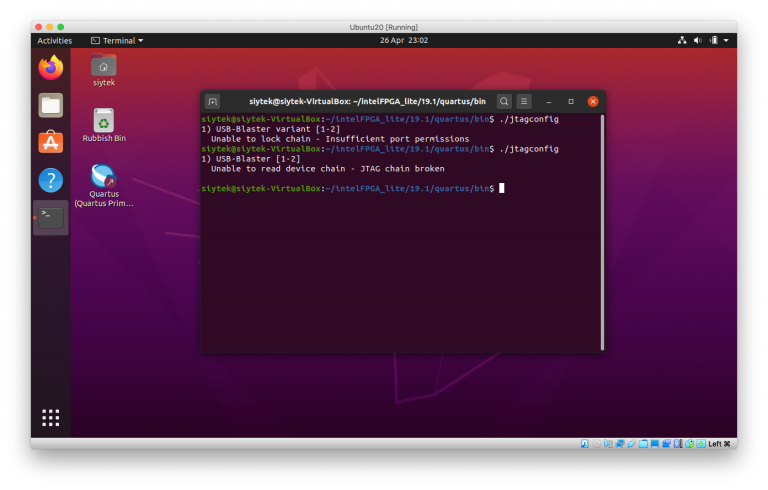Viewport: 768px width, 490px height.
Task: Launch the Quartus Prime desktop shortcut
Action: (104, 186)
